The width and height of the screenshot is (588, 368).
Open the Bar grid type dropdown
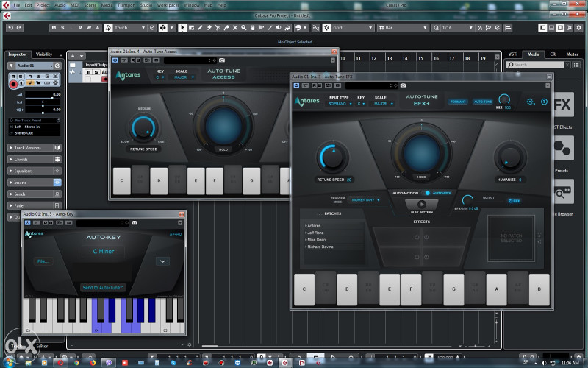click(402, 28)
